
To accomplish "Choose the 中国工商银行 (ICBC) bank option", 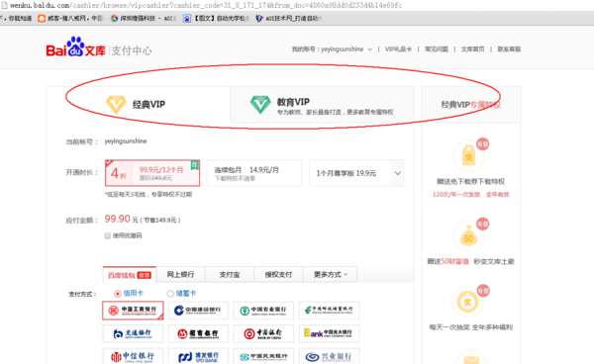I will [x=133, y=311].
